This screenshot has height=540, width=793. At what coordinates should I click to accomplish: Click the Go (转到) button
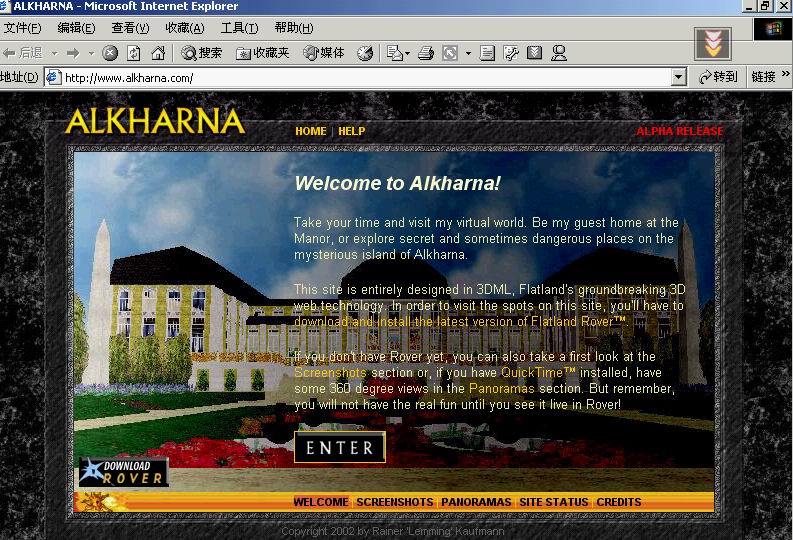(718, 77)
